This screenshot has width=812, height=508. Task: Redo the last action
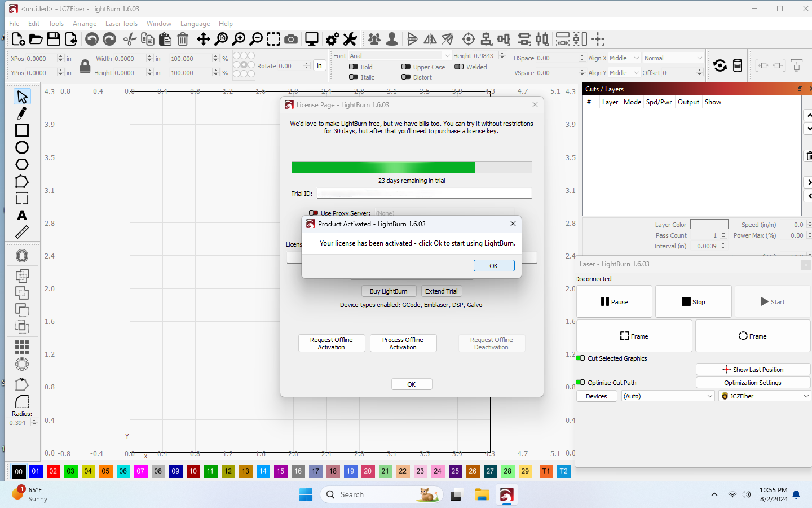pos(109,39)
